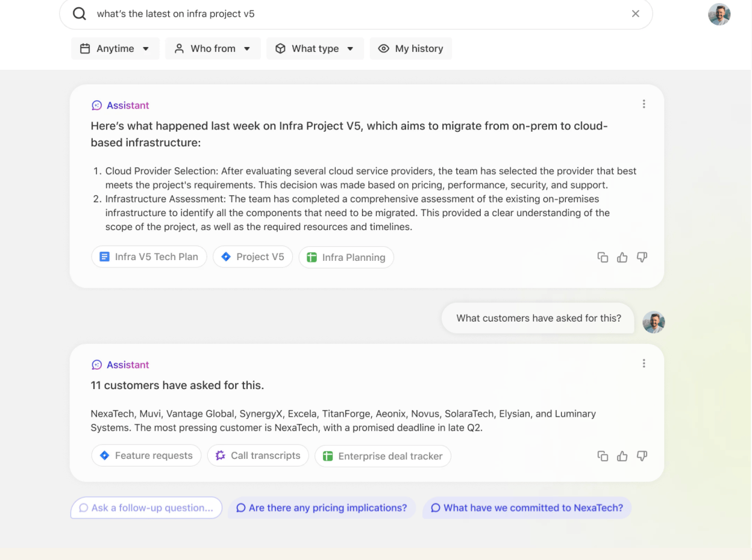Click the follow-up question input

point(146,508)
